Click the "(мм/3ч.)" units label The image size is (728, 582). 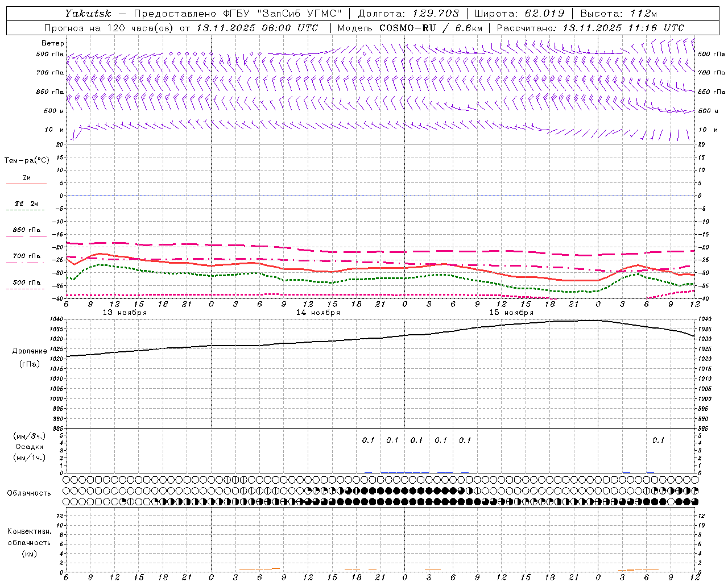29,436
